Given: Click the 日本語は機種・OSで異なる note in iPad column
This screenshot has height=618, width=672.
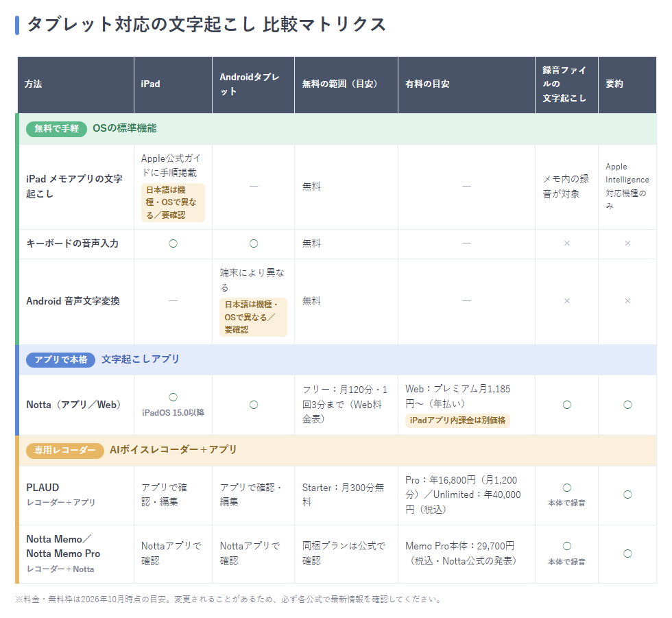Looking at the screenshot, I should click(x=173, y=203).
